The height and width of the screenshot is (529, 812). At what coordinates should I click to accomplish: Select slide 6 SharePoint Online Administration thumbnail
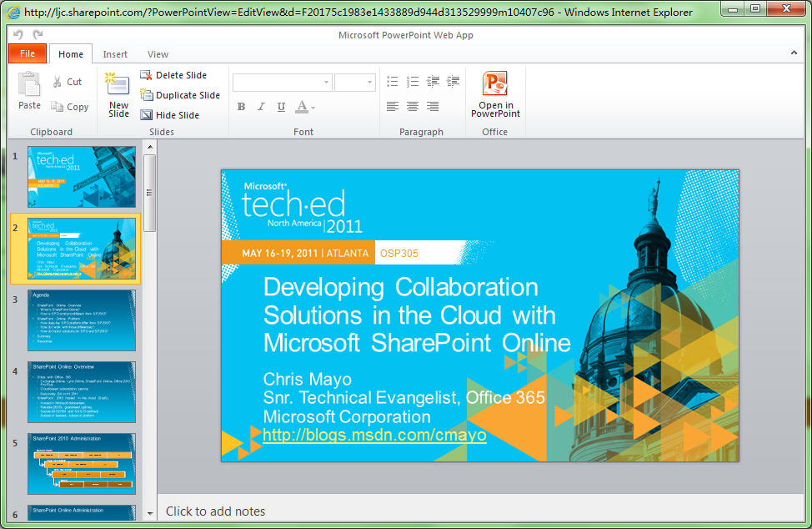tap(82, 512)
